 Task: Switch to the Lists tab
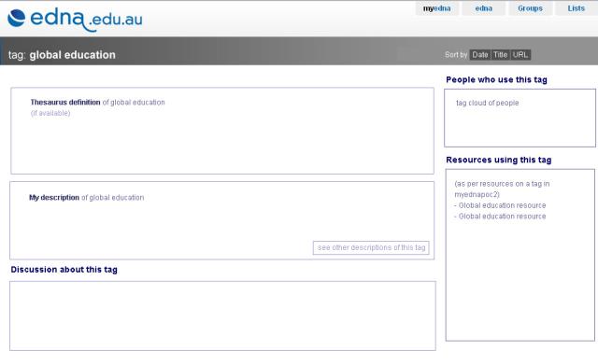[x=576, y=8]
